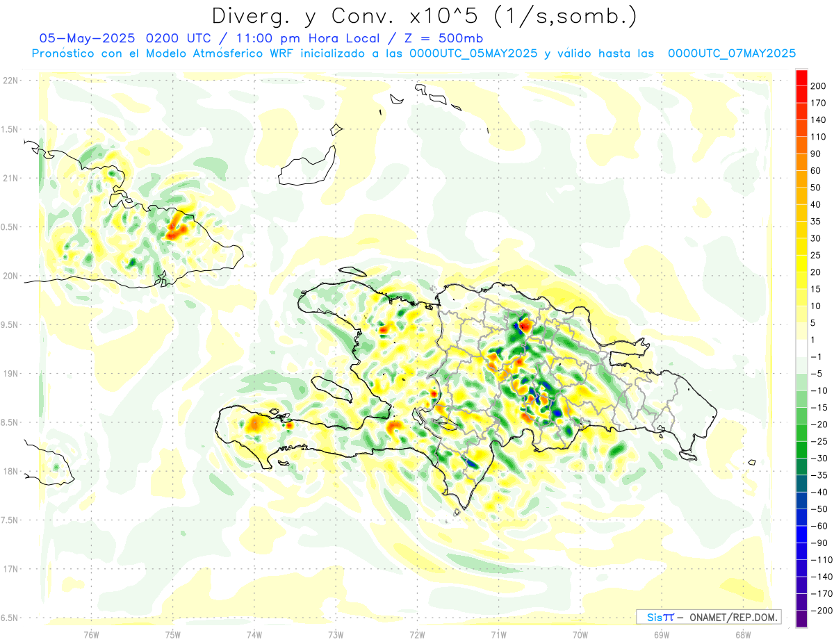Click the positive '170' color scale label
834x644 pixels.
point(819,103)
